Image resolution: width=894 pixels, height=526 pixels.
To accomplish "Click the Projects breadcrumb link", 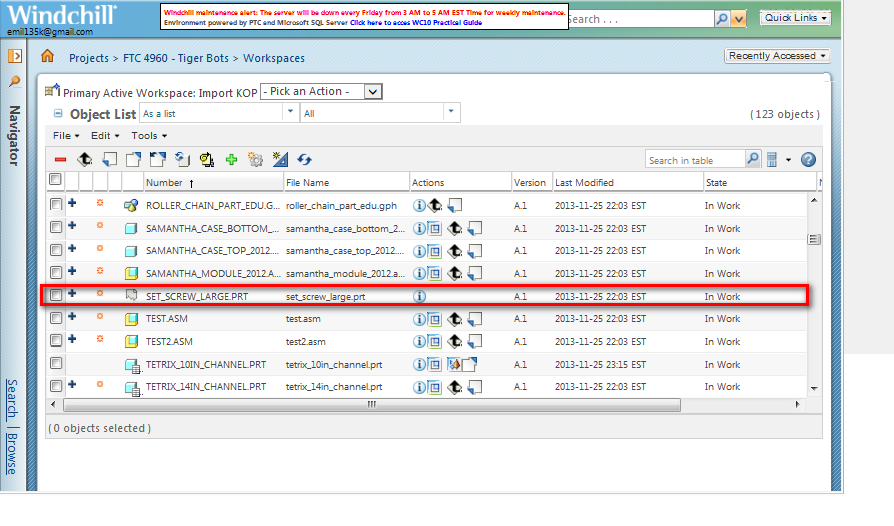I will tap(89, 58).
